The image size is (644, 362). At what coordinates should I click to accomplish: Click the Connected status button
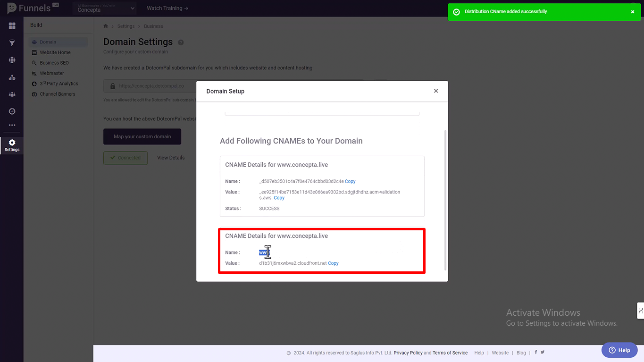[125, 158]
